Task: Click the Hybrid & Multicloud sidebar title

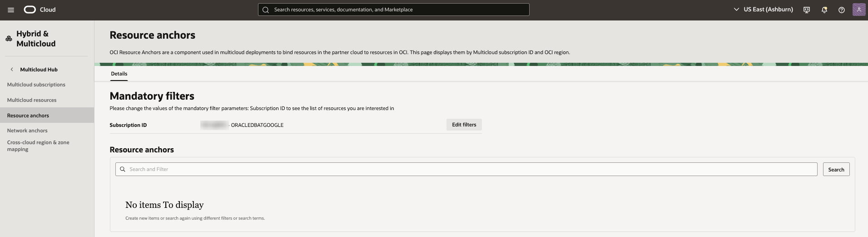Action: coord(36,39)
